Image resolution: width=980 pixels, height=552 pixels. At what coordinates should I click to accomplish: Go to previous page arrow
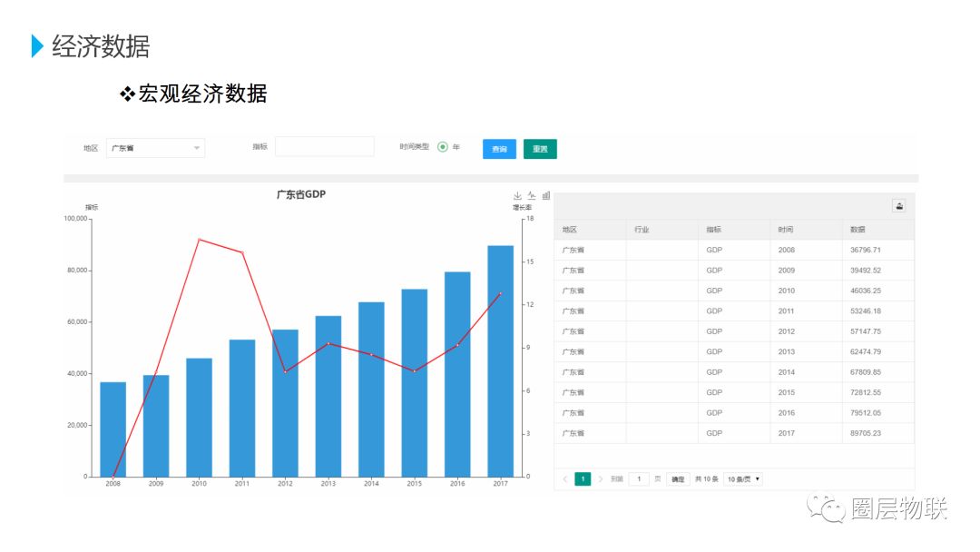(x=565, y=478)
